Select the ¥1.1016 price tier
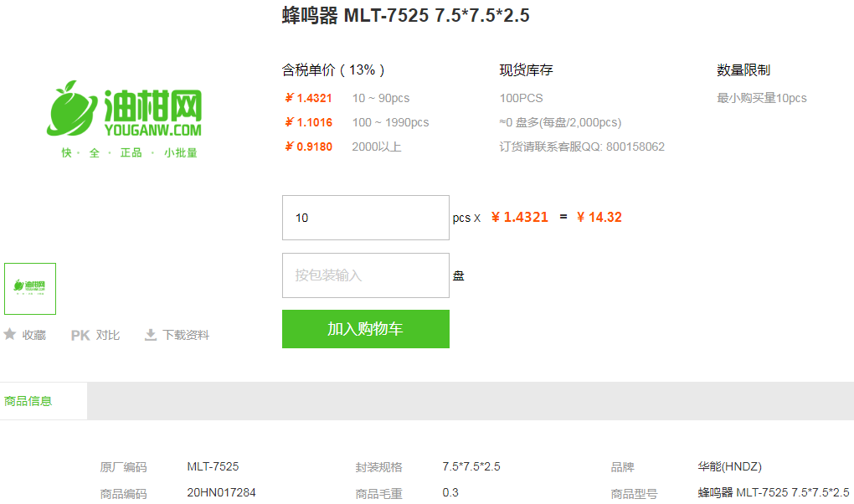The image size is (854, 504). pyautogui.click(x=309, y=122)
